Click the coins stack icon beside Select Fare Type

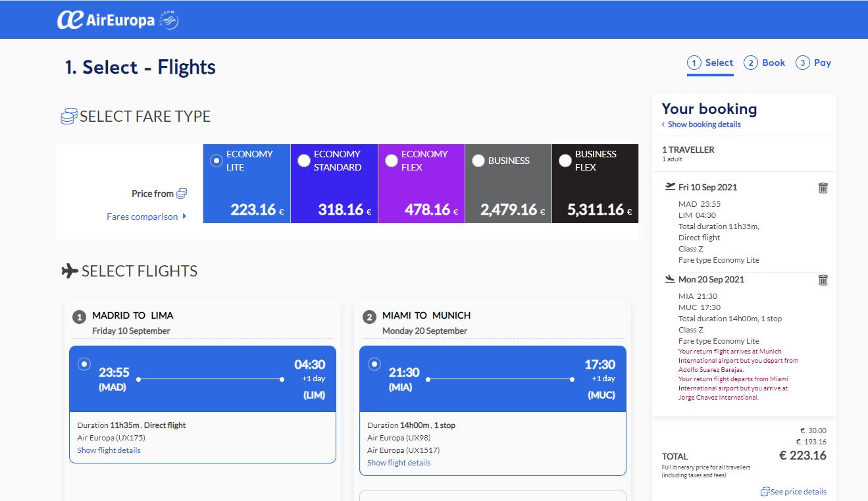pos(69,117)
